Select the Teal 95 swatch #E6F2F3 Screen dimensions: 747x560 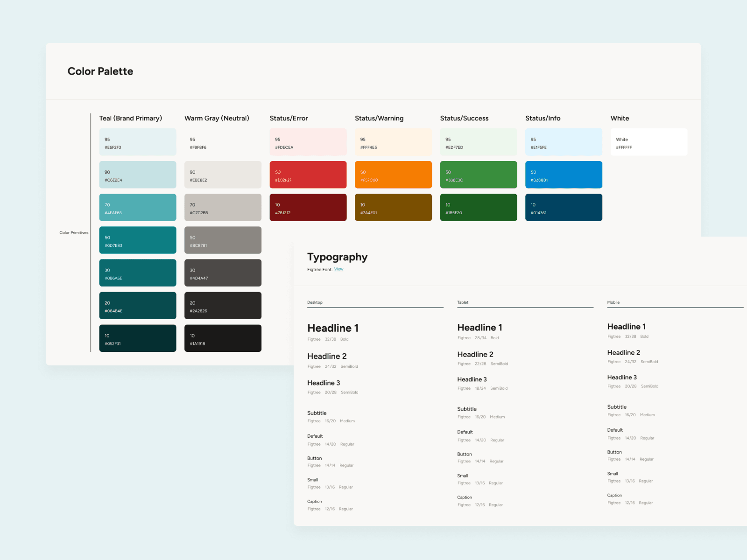138,142
